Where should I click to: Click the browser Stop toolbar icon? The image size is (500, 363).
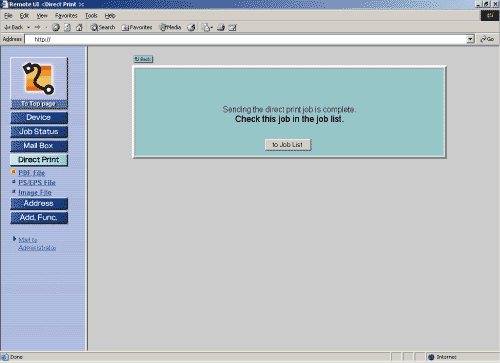[x=56, y=27]
